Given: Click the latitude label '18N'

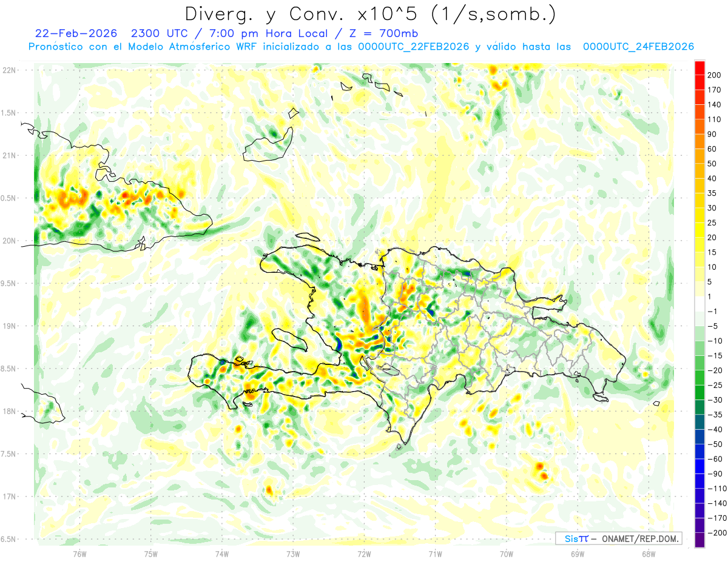Looking at the screenshot, I should [8, 411].
